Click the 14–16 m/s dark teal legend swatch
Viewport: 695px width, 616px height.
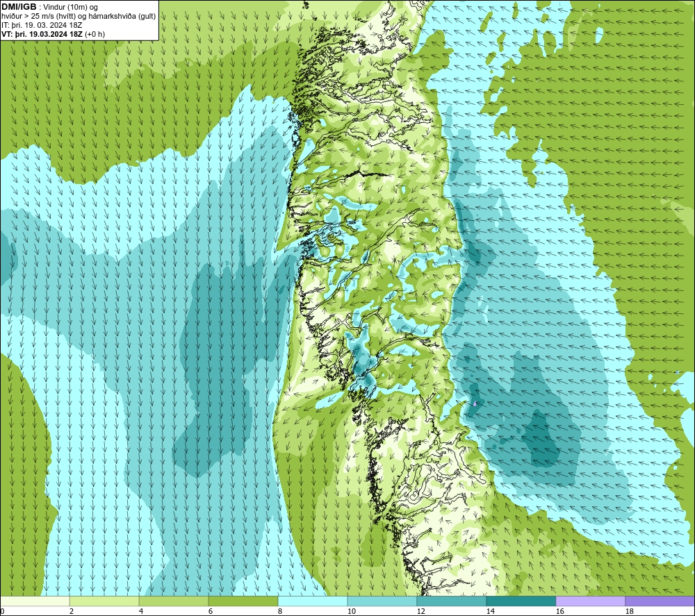[521, 601]
